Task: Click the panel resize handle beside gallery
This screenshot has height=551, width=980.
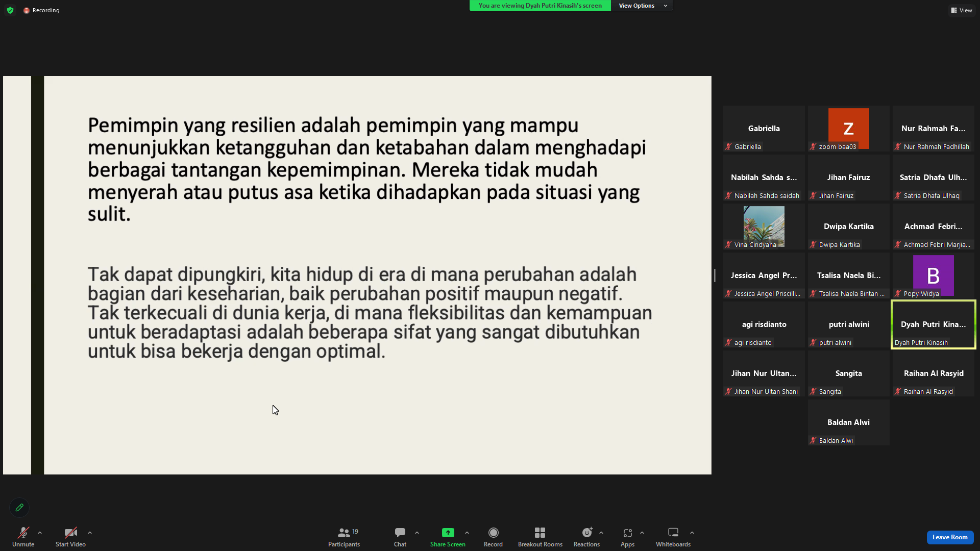Action: [715, 275]
